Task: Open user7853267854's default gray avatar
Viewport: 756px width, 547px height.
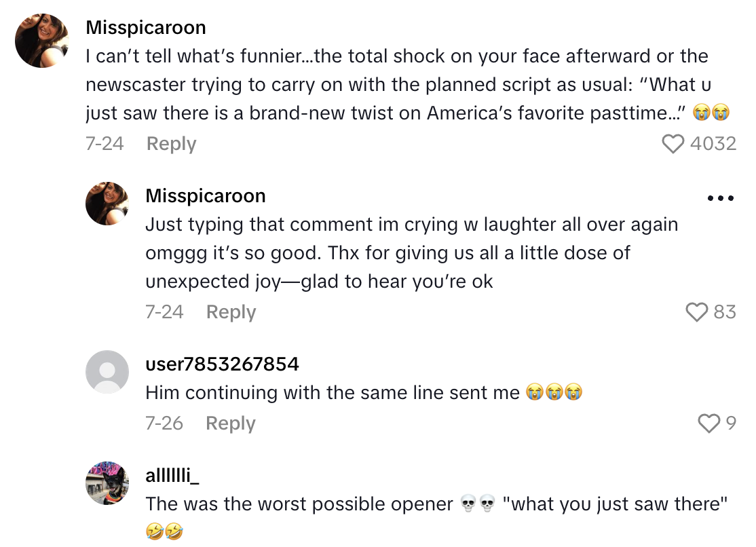Action: point(107,372)
